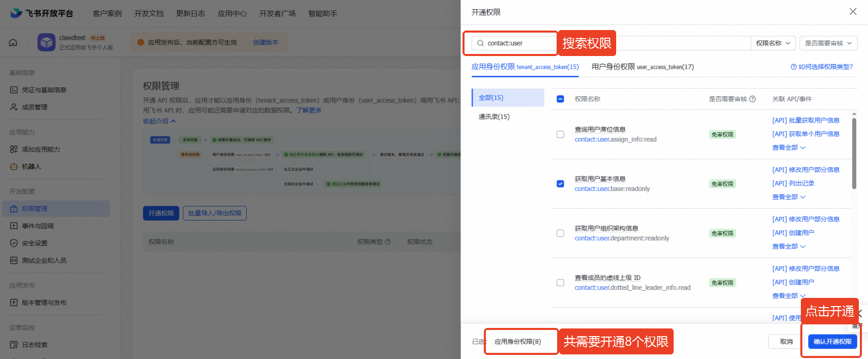
Task: Click the permission list vertical scrollbar
Action: coord(854,153)
